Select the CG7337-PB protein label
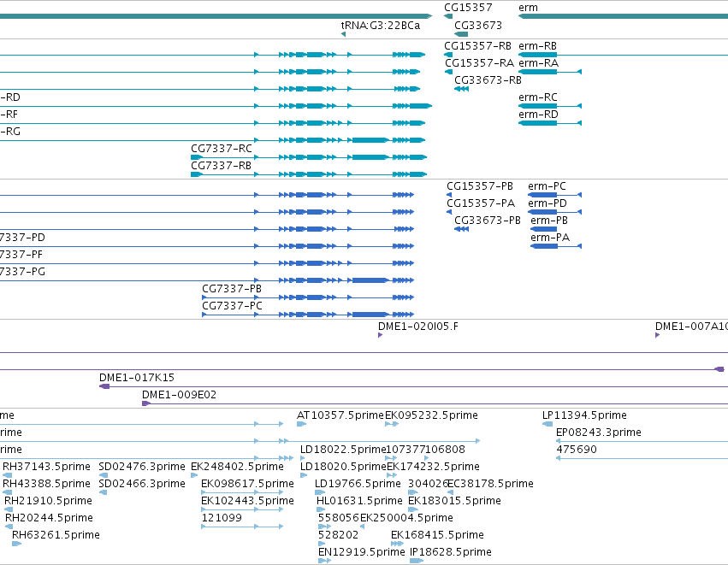728x565 pixels. pos(232,289)
